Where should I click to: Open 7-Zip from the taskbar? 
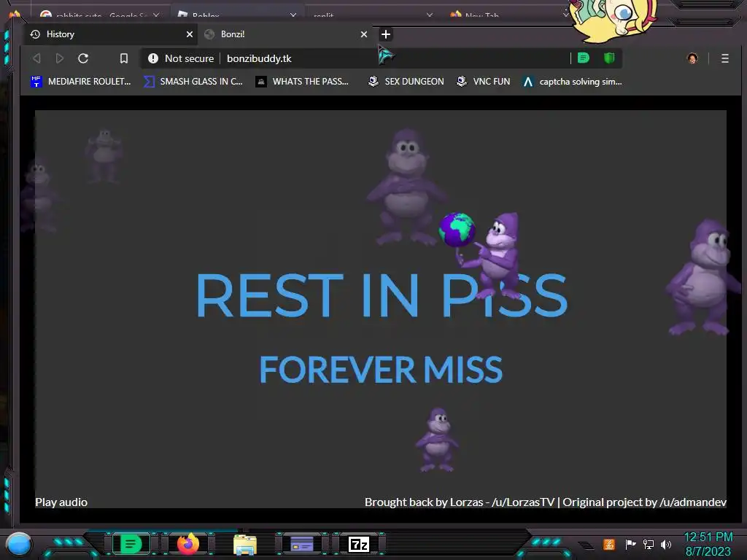click(359, 544)
